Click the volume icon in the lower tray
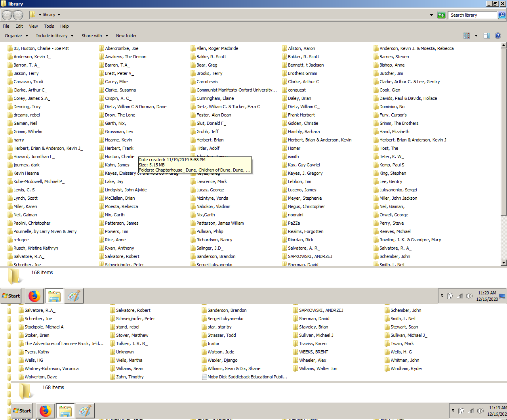Screen dimensions: 507x420 tap(480, 411)
